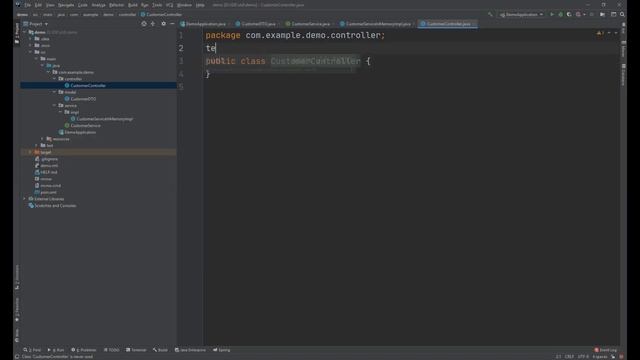Open the Project view dropdown
The width and height of the screenshot is (640, 360).
[36, 24]
